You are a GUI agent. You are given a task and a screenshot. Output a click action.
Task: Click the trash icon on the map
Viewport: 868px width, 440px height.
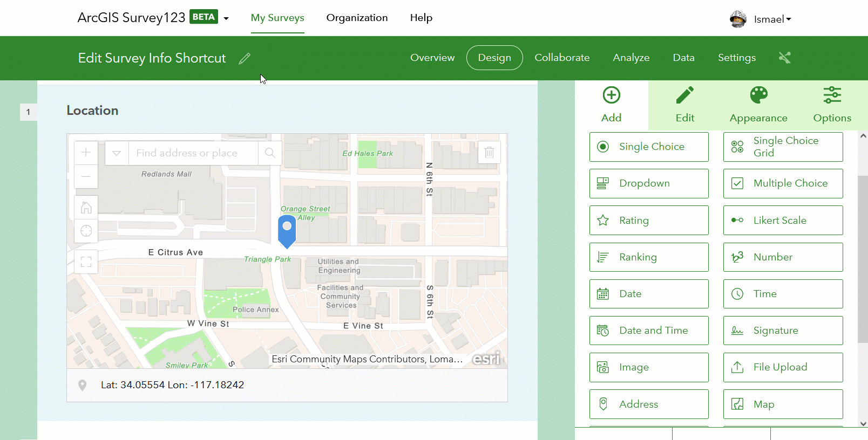click(489, 153)
